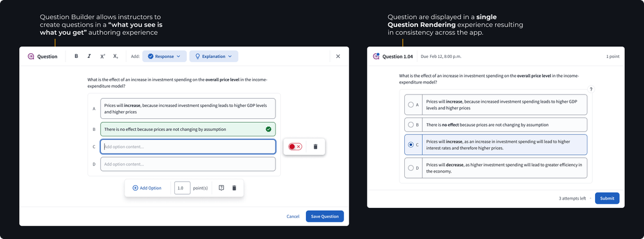Select radio option A in Question 1.04
This screenshot has width=644, height=239.
click(411, 105)
